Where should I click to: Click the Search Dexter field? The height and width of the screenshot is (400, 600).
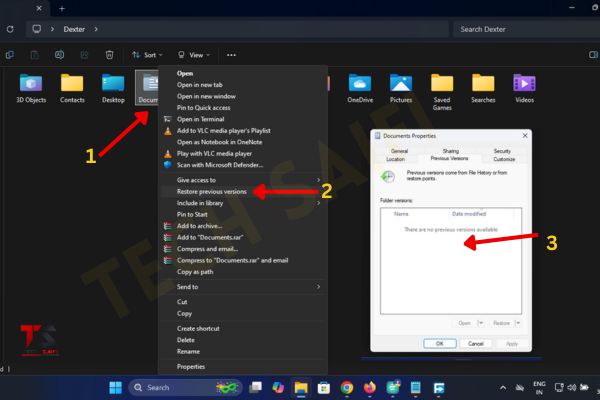point(526,29)
